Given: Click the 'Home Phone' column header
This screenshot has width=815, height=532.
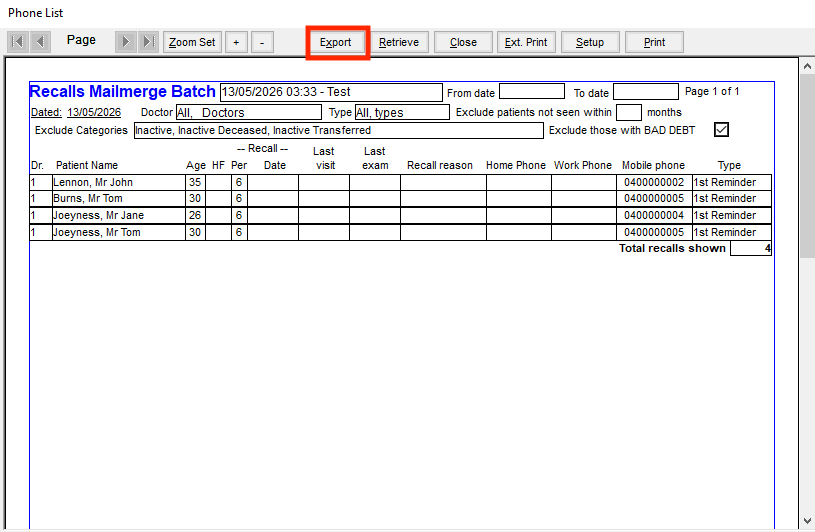Looking at the screenshot, I should pyautogui.click(x=516, y=165).
